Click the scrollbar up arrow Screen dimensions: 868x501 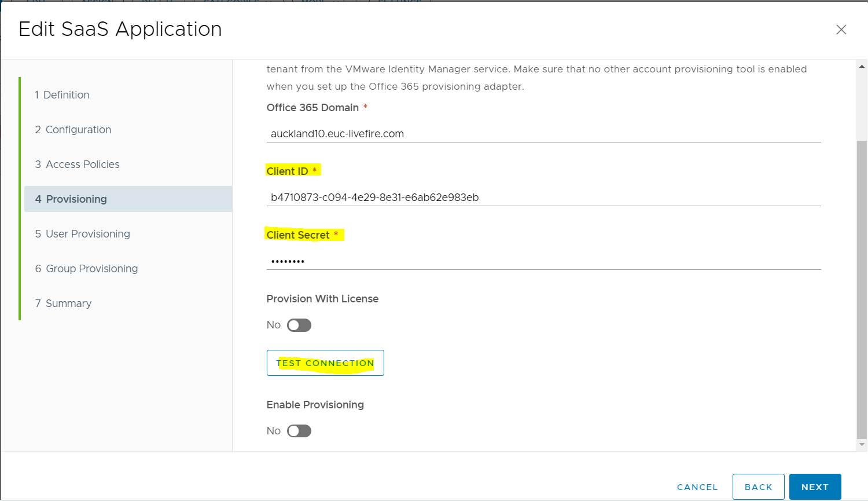862,67
